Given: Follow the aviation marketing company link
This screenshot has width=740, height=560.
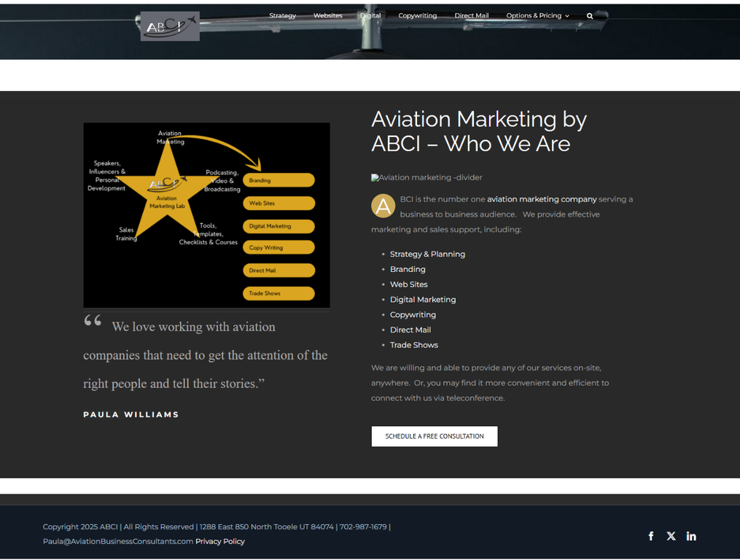Looking at the screenshot, I should tap(542, 199).
